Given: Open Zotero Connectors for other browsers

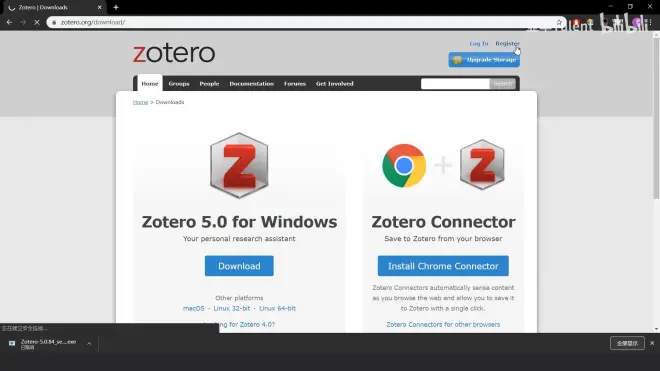Looking at the screenshot, I should 443,324.
